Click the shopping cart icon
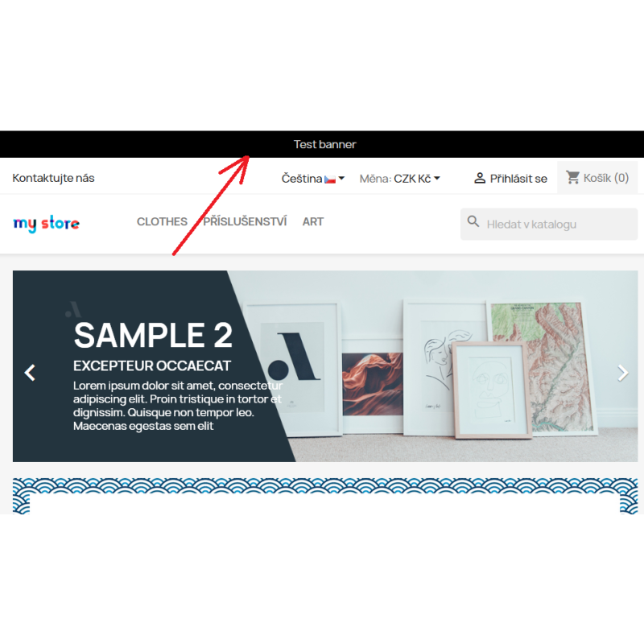The width and height of the screenshot is (644, 644). pyautogui.click(x=572, y=177)
